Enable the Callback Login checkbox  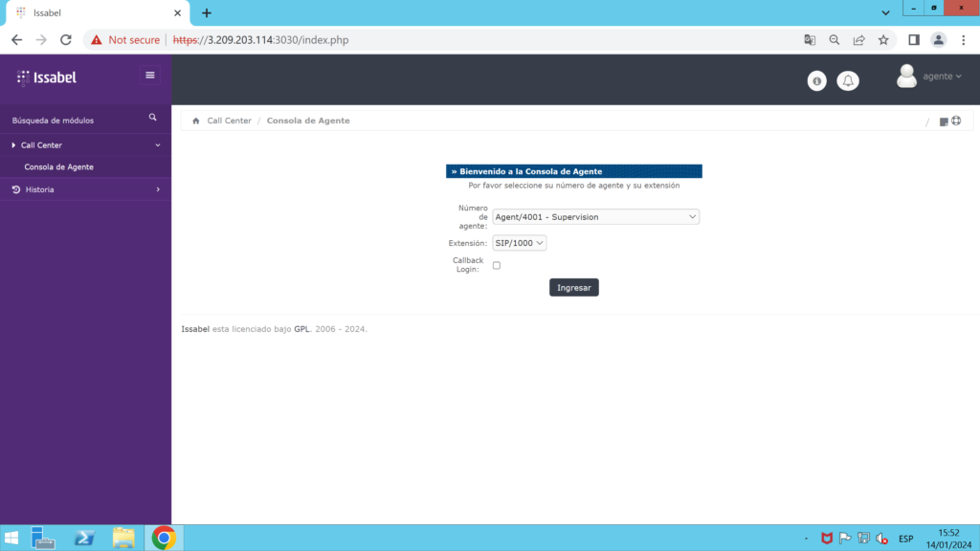click(497, 265)
